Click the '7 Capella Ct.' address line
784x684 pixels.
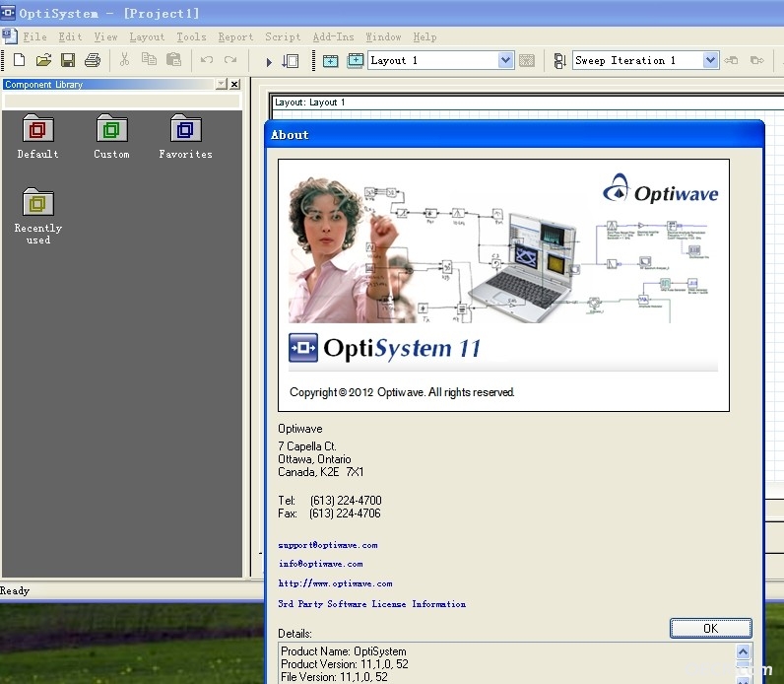(x=307, y=445)
